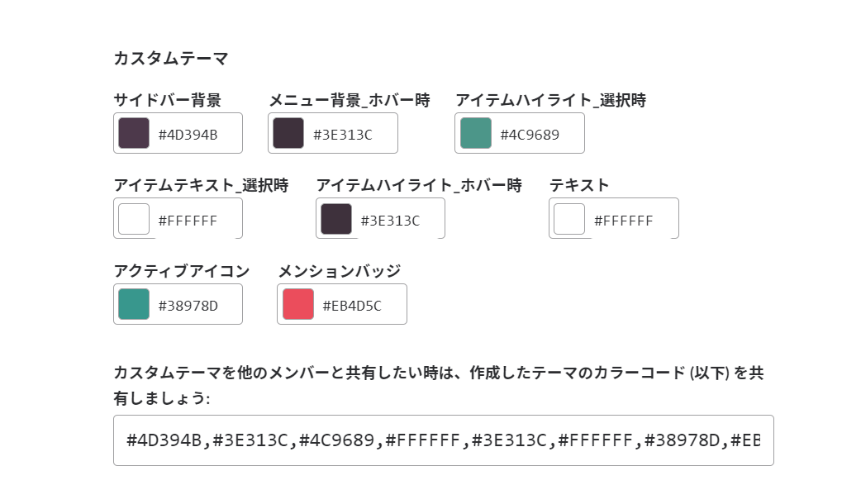Click the メニュー背景_ホバー時 color swatch

point(288,133)
